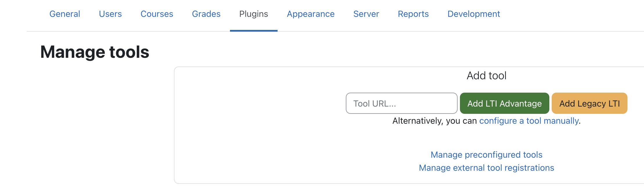The image size is (644, 187).
Task: Click the "Alternatively, you can" text
Action: (x=434, y=121)
